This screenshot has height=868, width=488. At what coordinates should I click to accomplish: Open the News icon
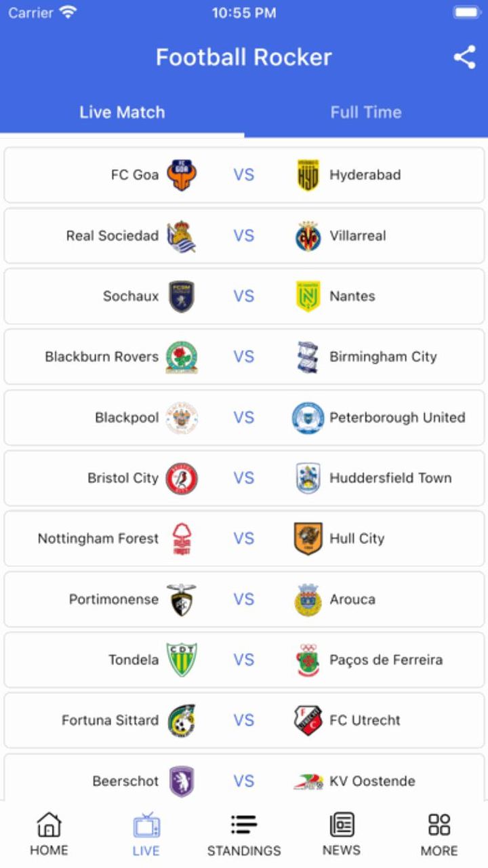tap(342, 825)
